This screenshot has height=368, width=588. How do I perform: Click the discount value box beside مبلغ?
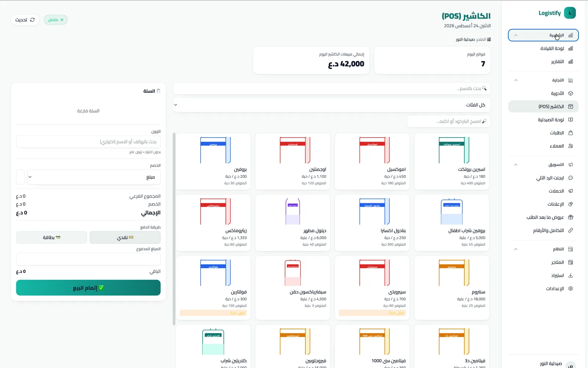click(20, 177)
